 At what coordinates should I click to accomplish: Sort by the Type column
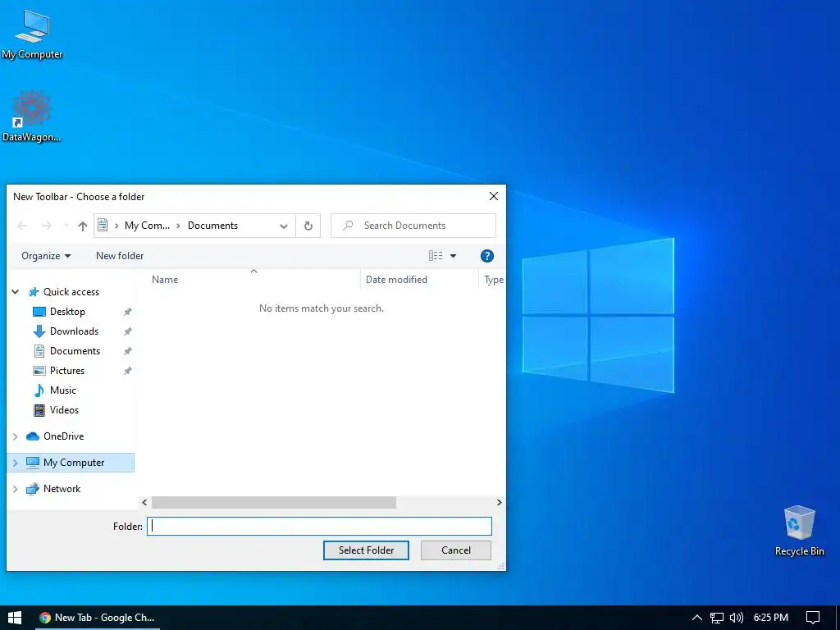493,280
